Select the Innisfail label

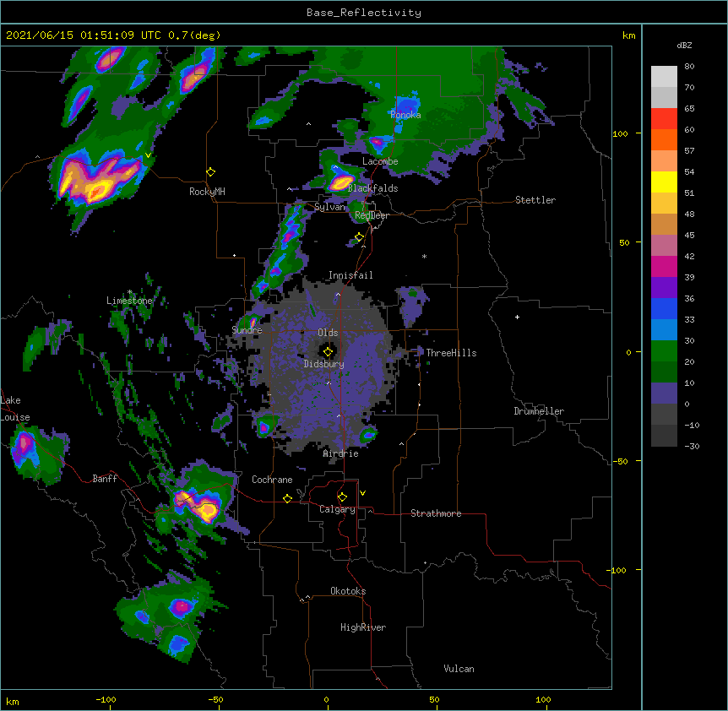350,275
